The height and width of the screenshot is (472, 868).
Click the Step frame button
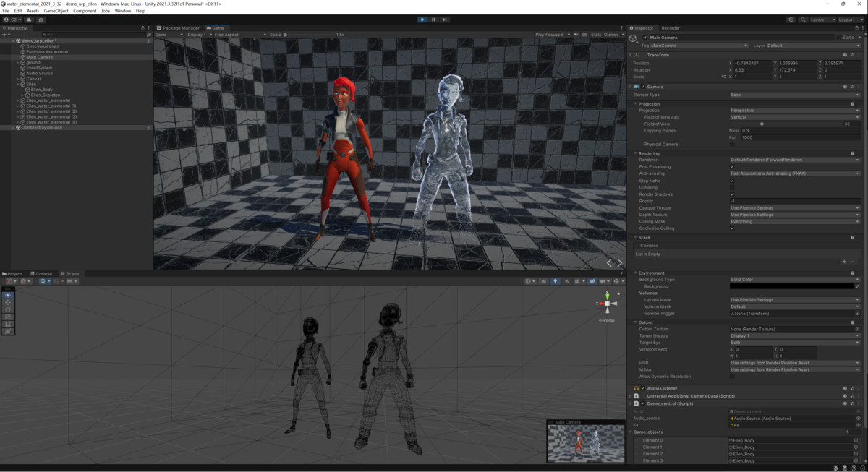tap(444, 20)
